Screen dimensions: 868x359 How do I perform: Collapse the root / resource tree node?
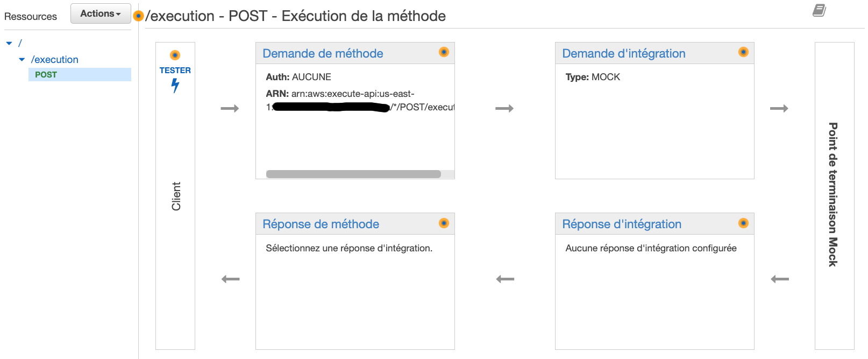(x=9, y=43)
